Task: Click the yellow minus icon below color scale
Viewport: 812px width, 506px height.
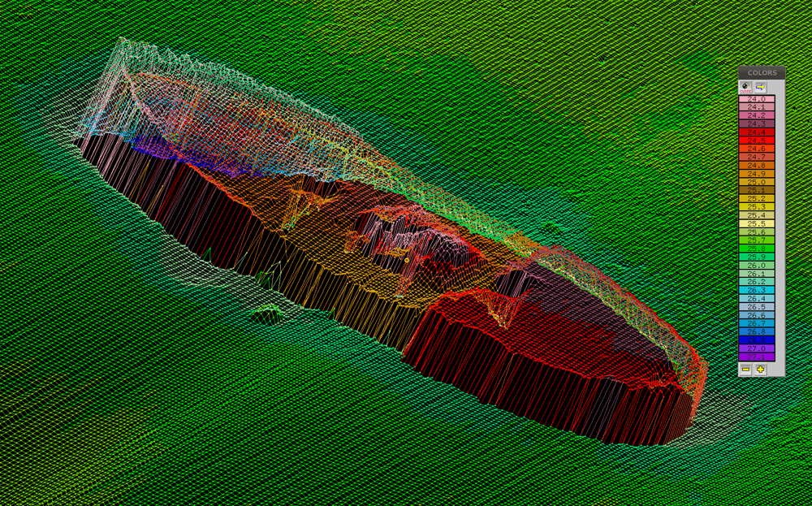Action: [x=745, y=369]
